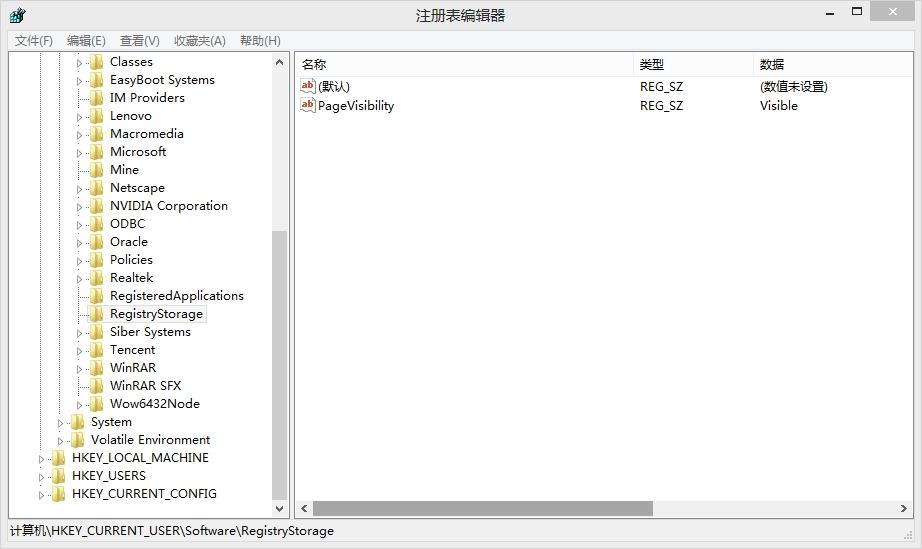Click the tree pane scroll up arrow

click(279, 62)
